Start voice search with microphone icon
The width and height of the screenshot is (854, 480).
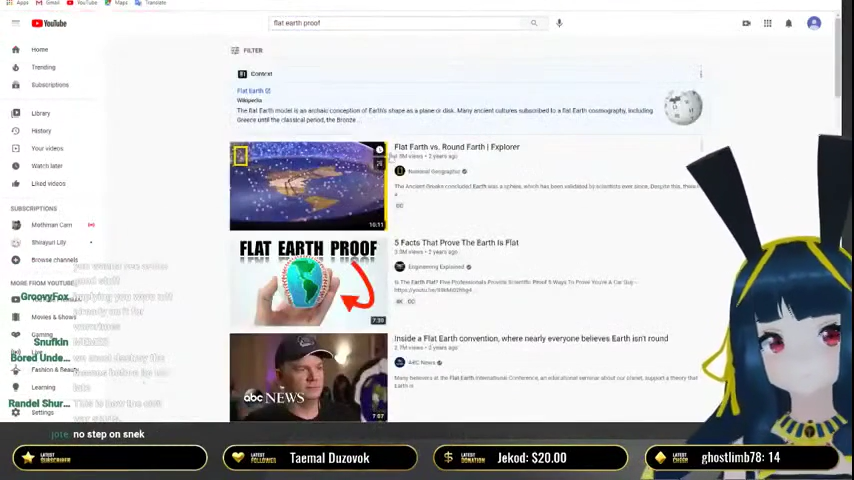point(559,23)
